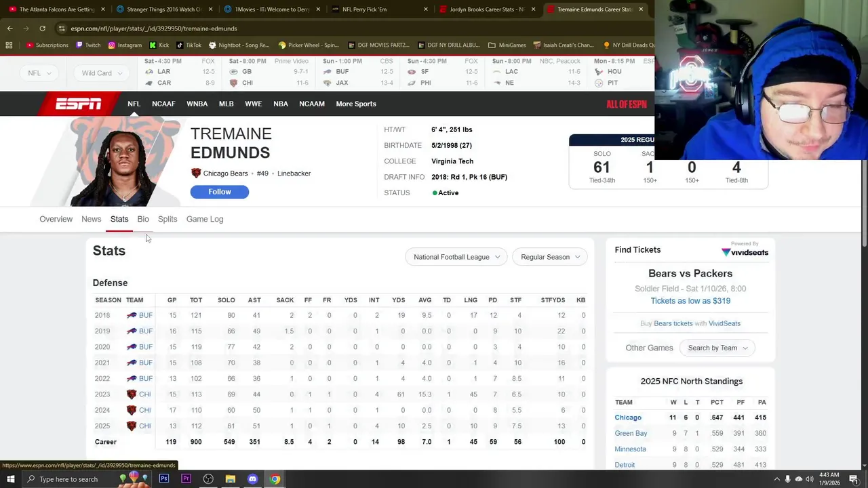Click the volume icon in system tray
868x488 pixels.
coord(810,479)
